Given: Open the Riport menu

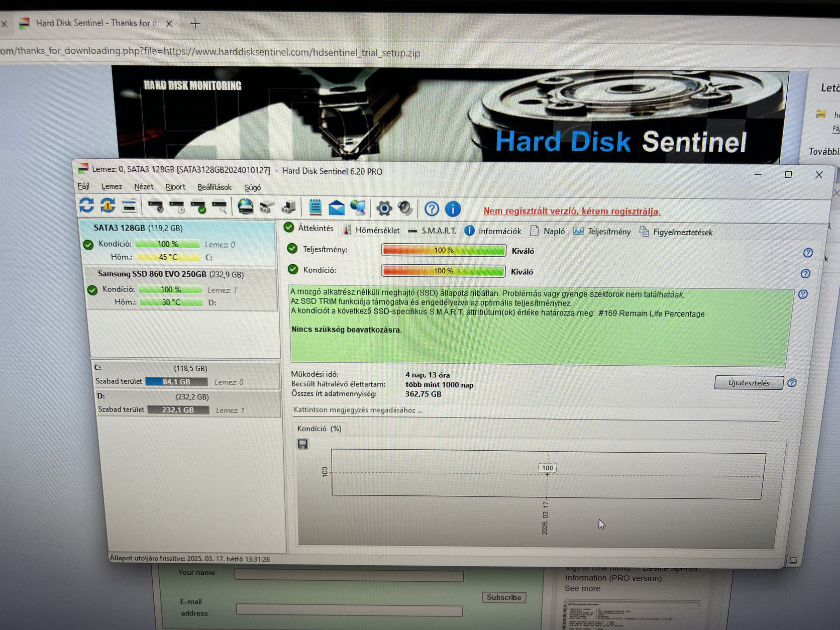Looking at the screenshot, I should tap(175, 187).
